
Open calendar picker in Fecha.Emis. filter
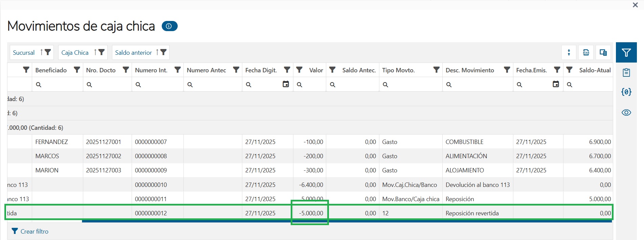coord(556,84)
